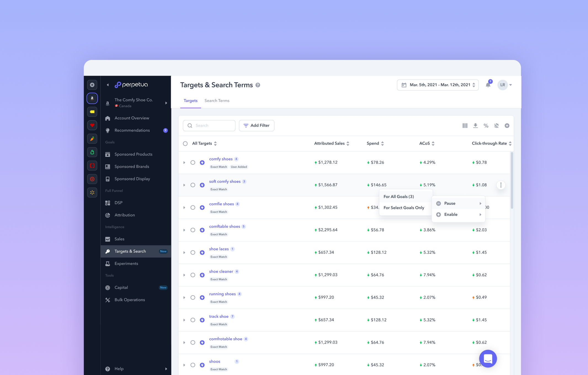
Task: Select the Target bullseye icon in the sidebar
Action: (x=92, y=179)
